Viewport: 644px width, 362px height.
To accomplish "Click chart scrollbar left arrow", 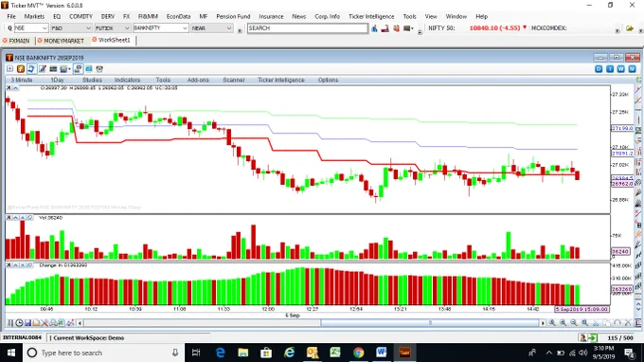I will pyautogui.click(x=80, y=323).
